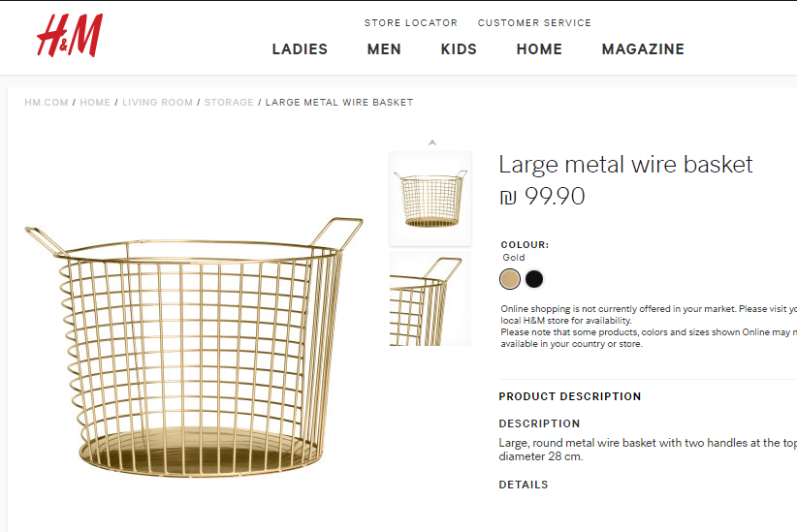
Task: Expand the Details section
Action: click(x=524, y=485)
